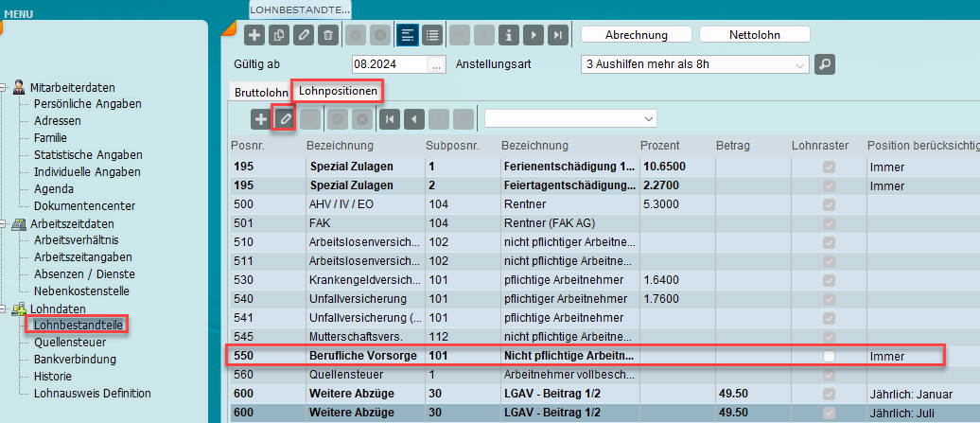Click the trash delete icon in the top toolbar

326,35
